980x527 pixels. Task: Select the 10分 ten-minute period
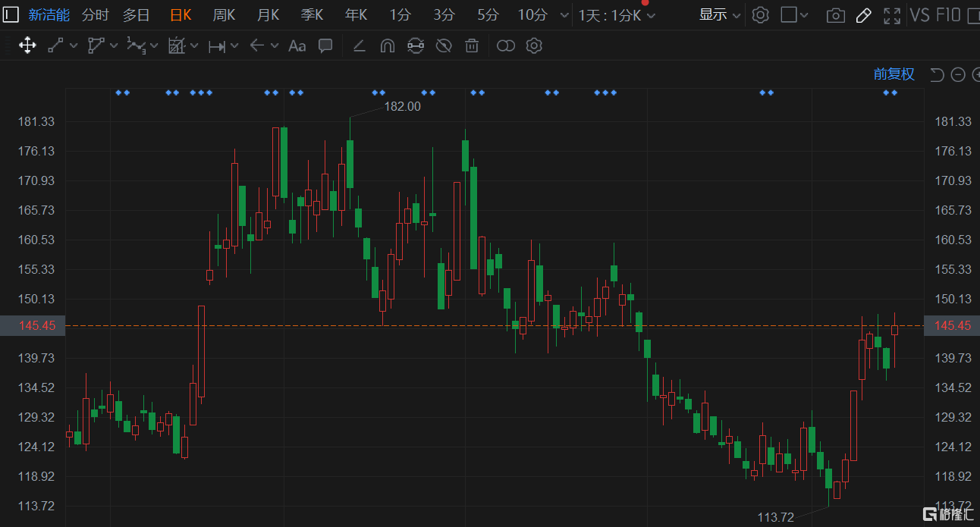click(532, 14)
